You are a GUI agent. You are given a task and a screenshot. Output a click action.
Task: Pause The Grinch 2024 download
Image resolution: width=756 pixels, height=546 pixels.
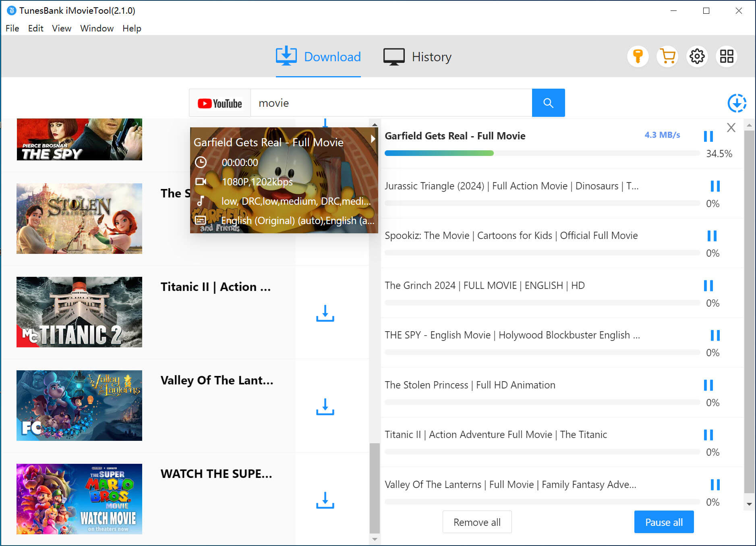pyautogui.click(x=708, y=286)
